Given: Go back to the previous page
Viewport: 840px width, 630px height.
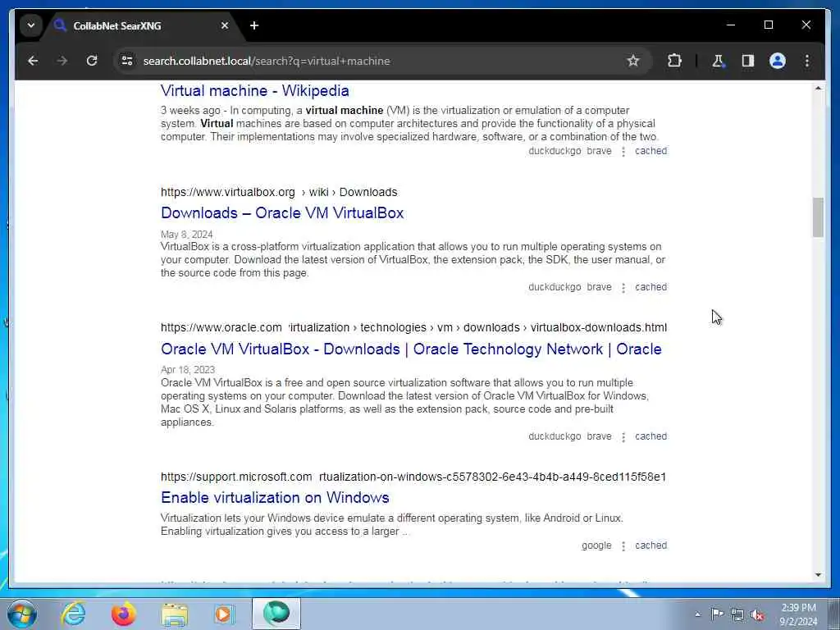Looking at the screenshot, I should click(x=33, y=61).
